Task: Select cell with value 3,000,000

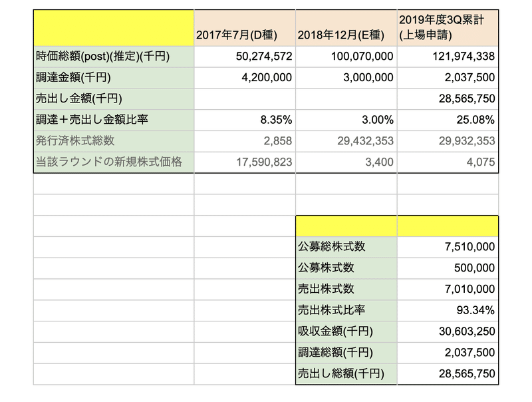Action: [x=346, y=78]
